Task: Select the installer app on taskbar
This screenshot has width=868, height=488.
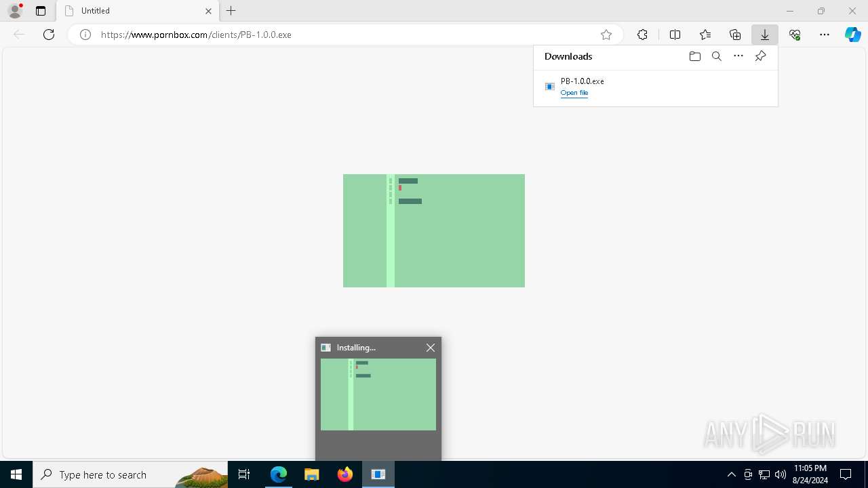Action: tap(378, 474)
